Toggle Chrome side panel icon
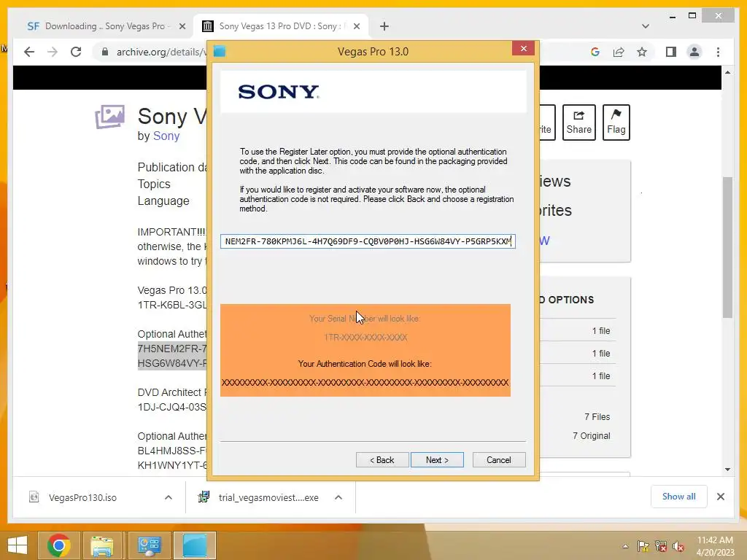The image size is (747, 560). (x=671, y=52)
